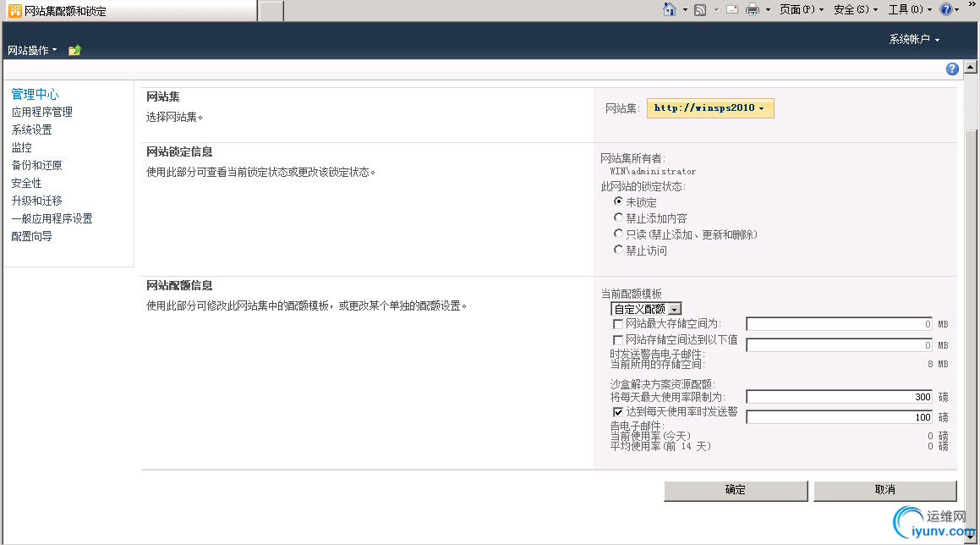Click the page help question mark icon
Viewport: 980px width, 545px height.
[952, 69]
